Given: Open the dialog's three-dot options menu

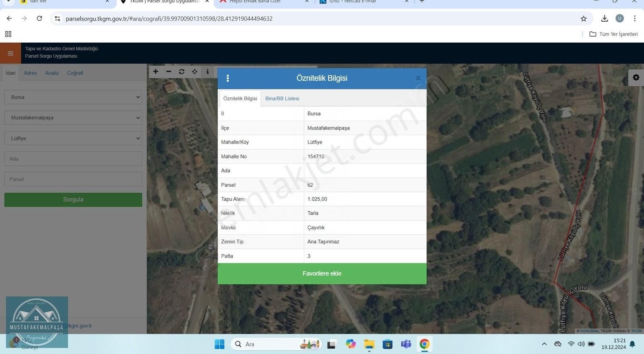Looking at the screenshot, I should pos(228,78).
